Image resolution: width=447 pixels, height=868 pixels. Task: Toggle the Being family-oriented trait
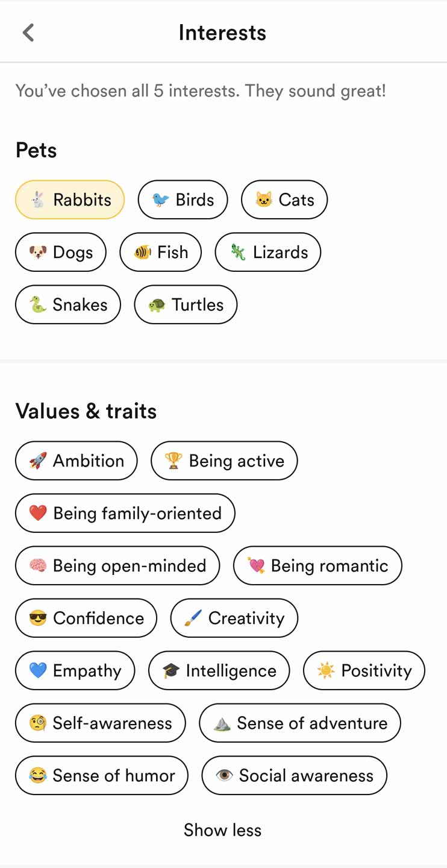(x=125, y=513)
